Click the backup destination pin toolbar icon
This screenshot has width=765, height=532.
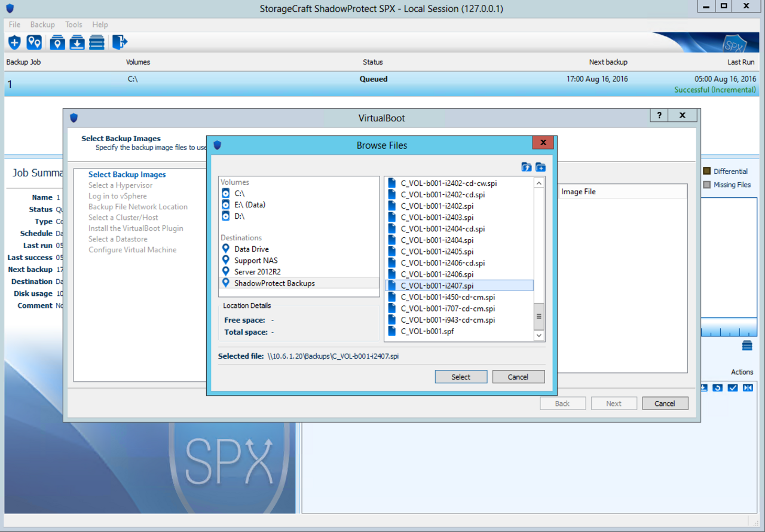pyautogui.click(x=57, y=42)
